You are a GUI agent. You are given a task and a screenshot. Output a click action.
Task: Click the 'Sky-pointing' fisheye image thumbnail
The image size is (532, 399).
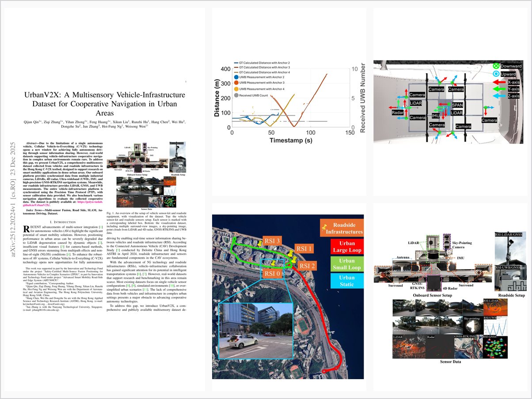pyautogui.click(x=473, y=326)
